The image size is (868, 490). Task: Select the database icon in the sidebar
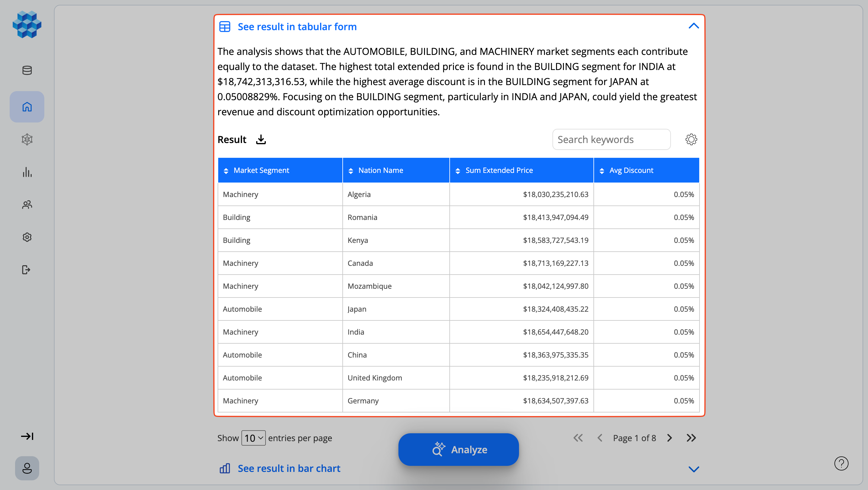point(27,70)
